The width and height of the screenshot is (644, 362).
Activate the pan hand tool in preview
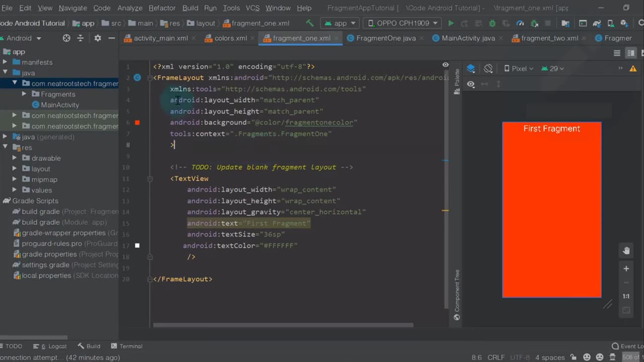626,250
